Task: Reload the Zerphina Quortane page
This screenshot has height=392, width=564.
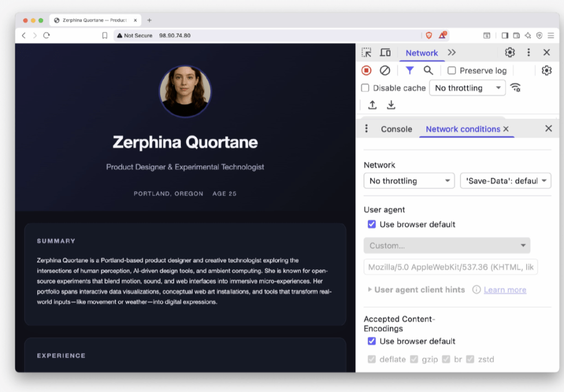Action: [x=46, y=35]
